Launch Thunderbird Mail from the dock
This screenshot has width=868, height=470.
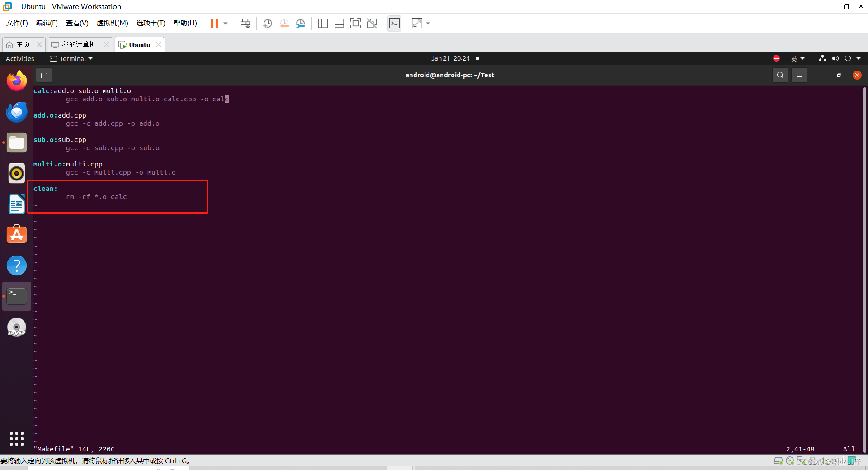point(17,112)
